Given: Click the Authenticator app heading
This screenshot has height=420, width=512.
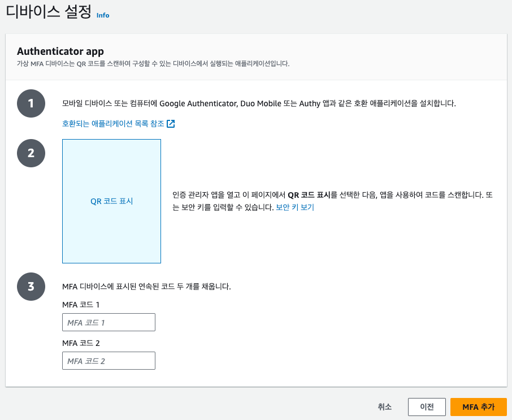Looking at the screenshot, I should [60, 51].
